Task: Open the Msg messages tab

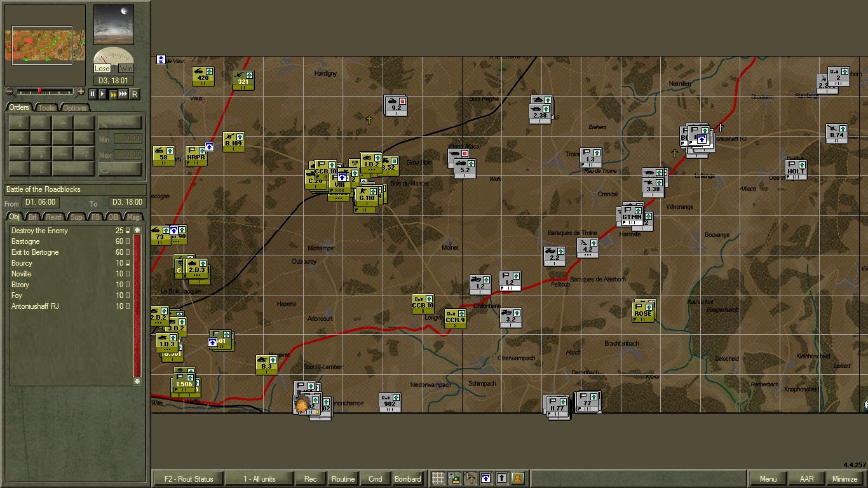Action: click(134, 217)
